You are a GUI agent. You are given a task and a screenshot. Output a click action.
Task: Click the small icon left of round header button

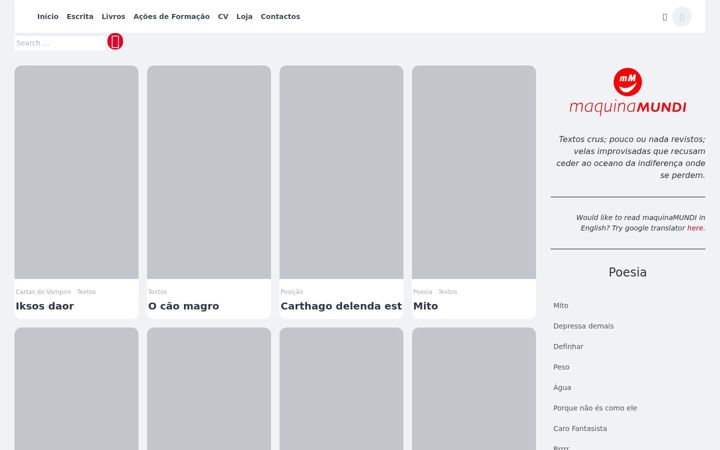coord(664,17)
